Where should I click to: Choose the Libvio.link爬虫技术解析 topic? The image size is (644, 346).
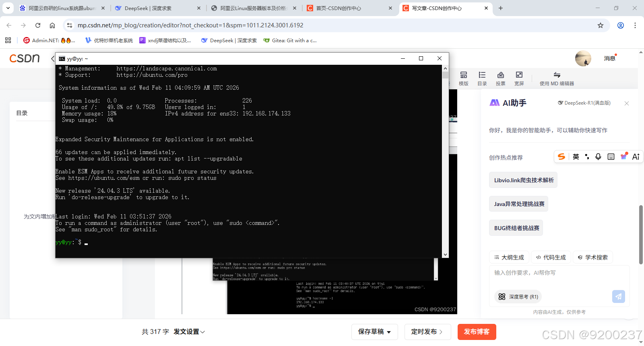524,180
